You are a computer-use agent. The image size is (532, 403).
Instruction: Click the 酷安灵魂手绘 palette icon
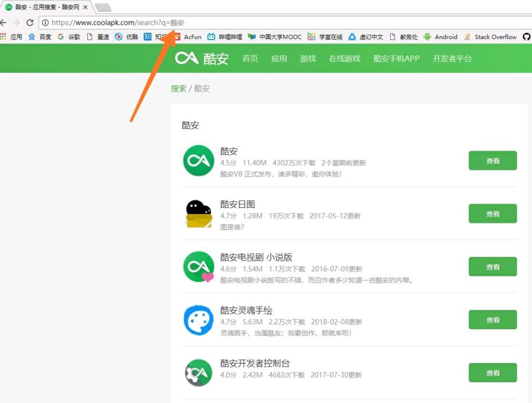pyautogui.click(x=198, y=320)
